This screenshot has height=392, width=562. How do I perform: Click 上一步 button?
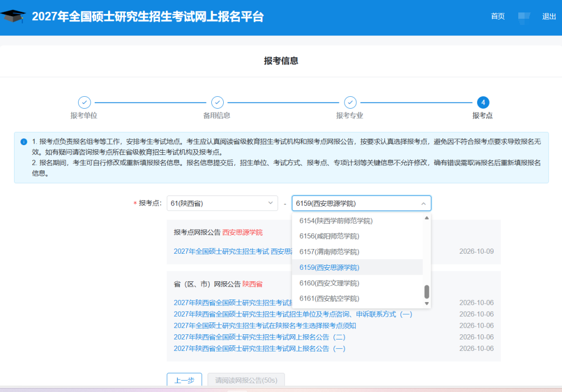coord(184,380)
